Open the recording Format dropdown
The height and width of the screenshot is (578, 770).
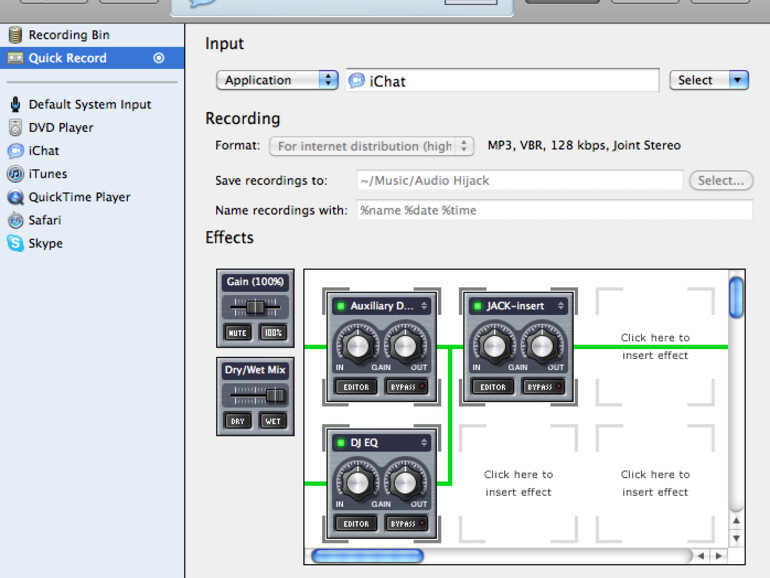[x=371, y=146]
